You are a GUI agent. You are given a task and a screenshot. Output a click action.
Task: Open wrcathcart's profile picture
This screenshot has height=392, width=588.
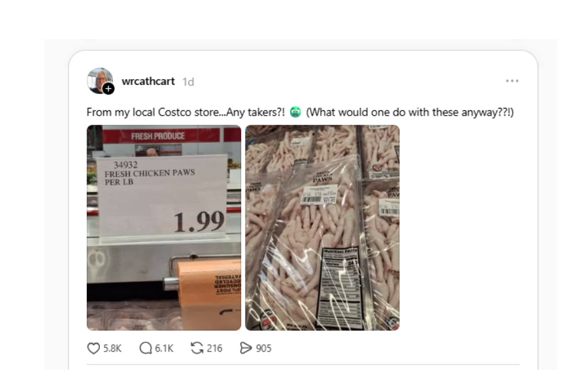pos(99,80)
